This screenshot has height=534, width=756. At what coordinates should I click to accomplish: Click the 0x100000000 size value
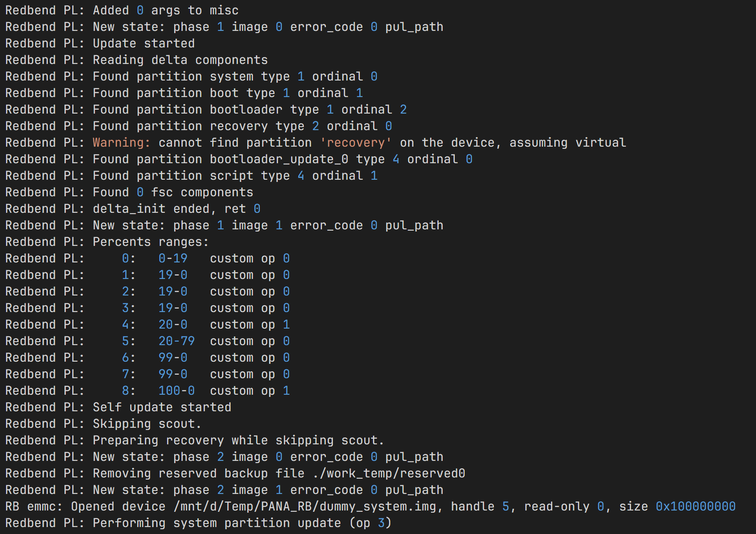(695, 507)
